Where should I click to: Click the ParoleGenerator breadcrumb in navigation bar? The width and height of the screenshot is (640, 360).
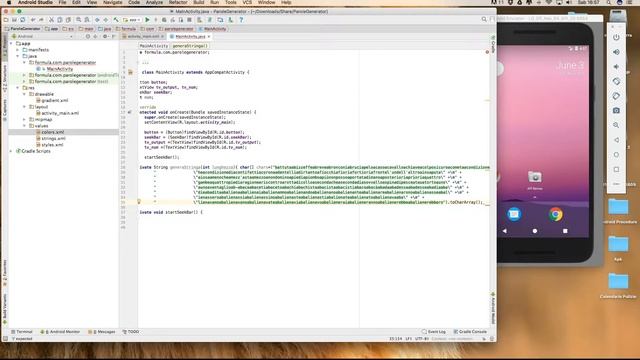click(22, 29)
